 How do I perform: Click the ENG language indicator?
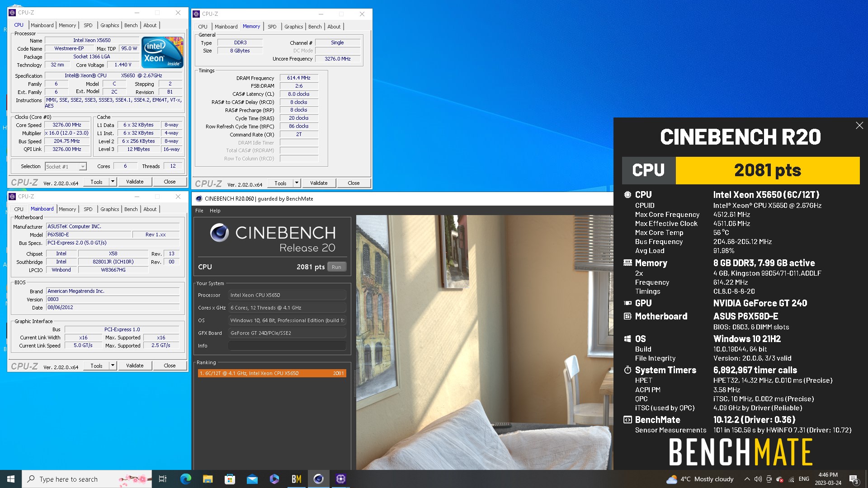click(804, 479)
